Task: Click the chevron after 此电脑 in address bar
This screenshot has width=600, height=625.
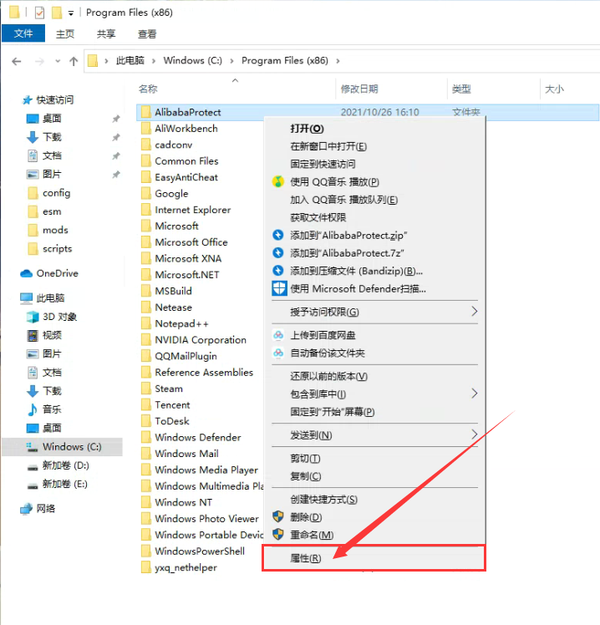Action: coord(153,61)
